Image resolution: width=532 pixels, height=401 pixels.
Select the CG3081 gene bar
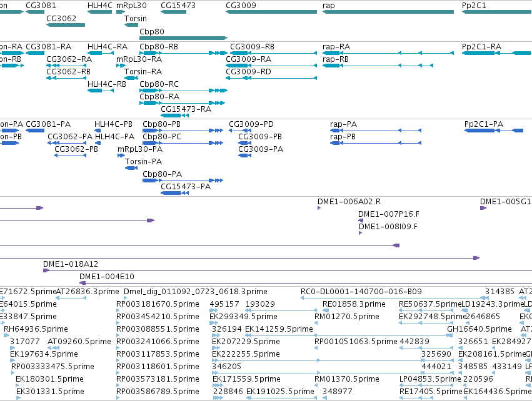tap(35, 12)
